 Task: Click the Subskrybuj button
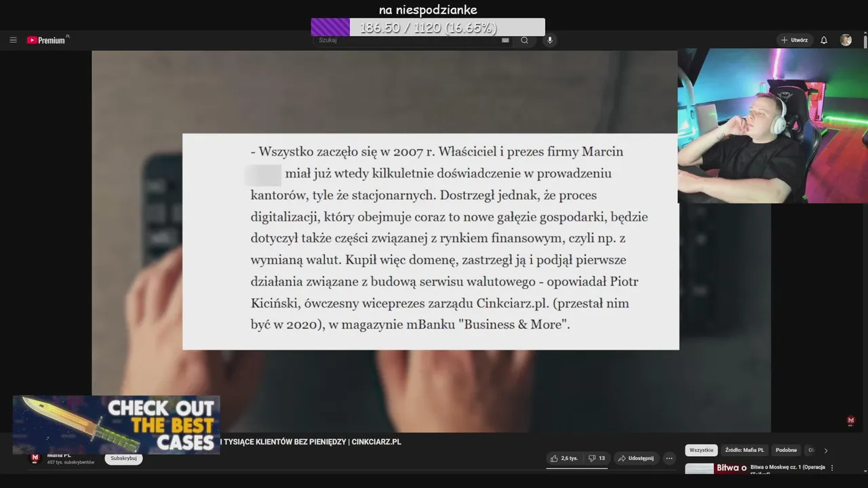(123, 458)
